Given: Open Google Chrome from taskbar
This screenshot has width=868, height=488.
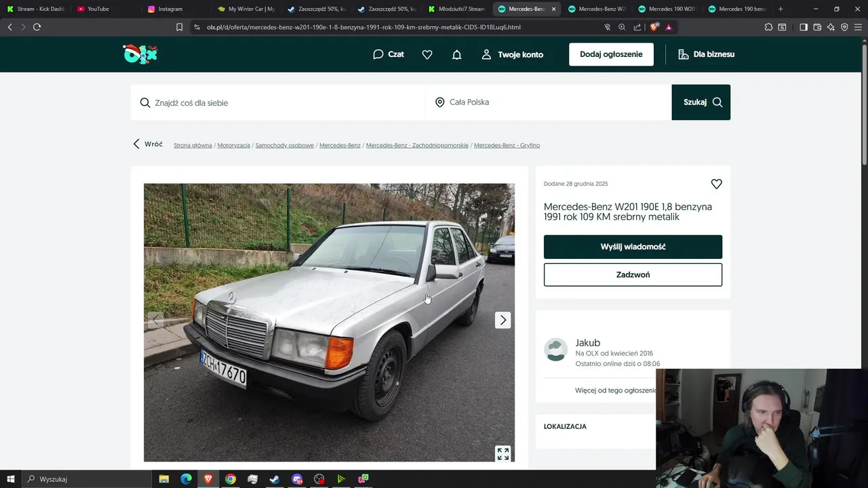Looking at the screenshot, I should click(231, 479).
